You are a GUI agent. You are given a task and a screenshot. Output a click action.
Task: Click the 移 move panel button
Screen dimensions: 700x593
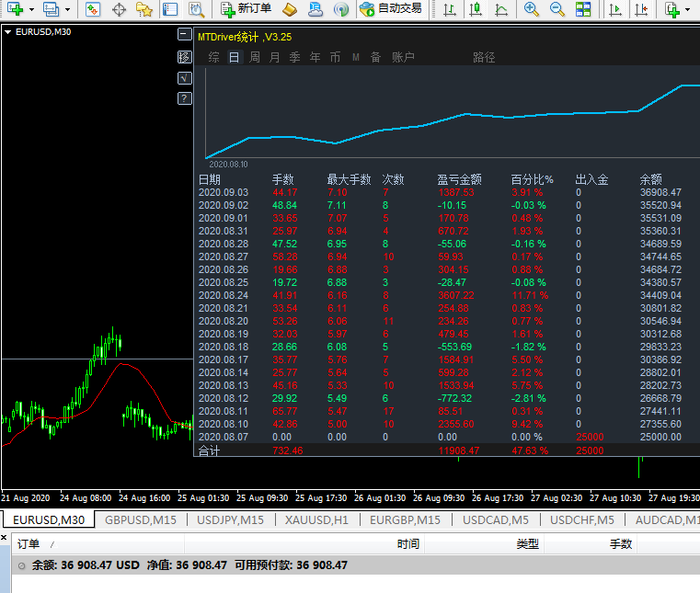click(184, 57)
